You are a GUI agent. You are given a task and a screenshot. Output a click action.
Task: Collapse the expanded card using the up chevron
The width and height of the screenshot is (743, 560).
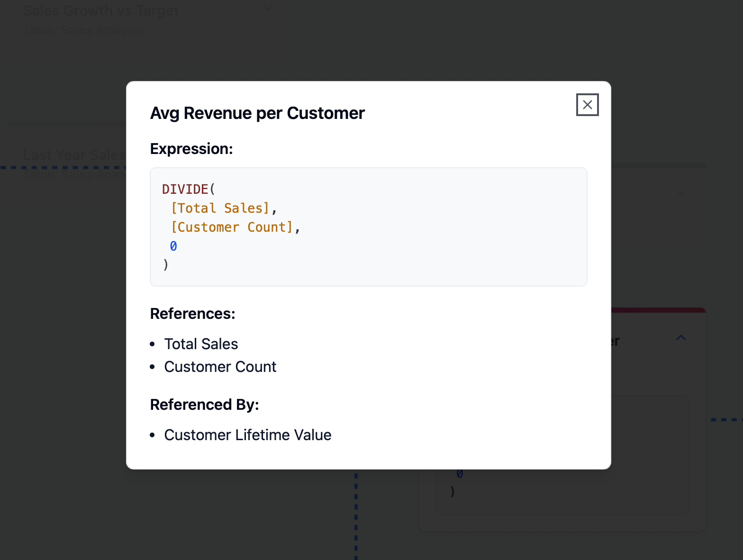(x=681, y=338)
